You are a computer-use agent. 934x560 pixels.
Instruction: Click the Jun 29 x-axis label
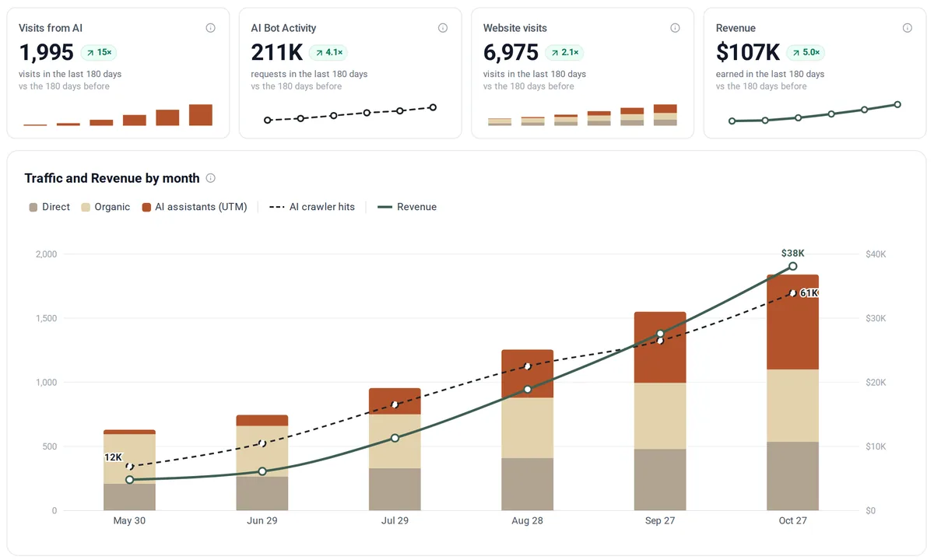click(262, 521)
